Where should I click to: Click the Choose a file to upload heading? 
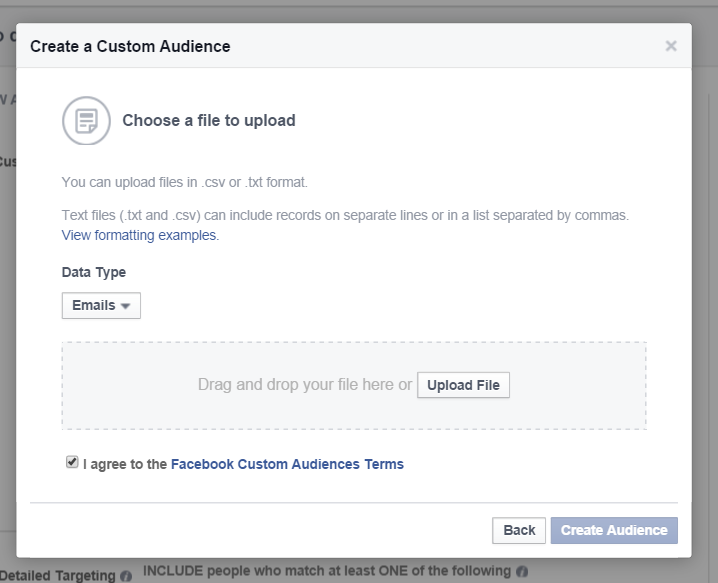pyautogui.click(x=209, y=120)
